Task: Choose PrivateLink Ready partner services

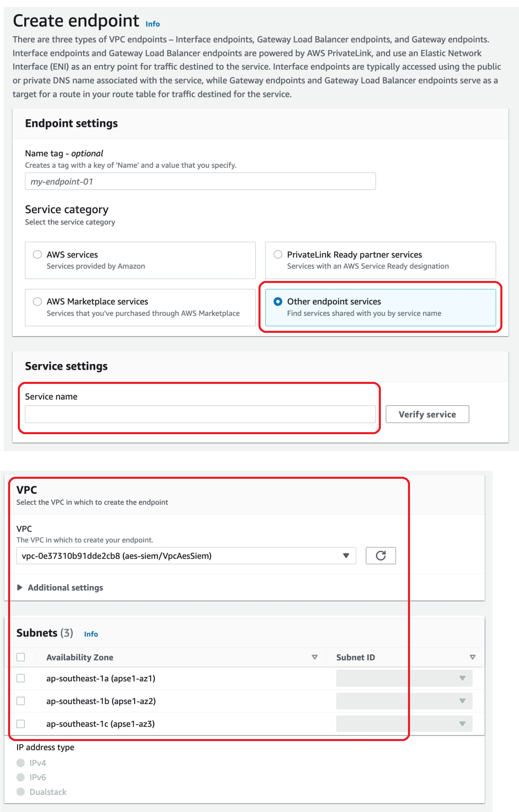Action: [x=278, y=255]
